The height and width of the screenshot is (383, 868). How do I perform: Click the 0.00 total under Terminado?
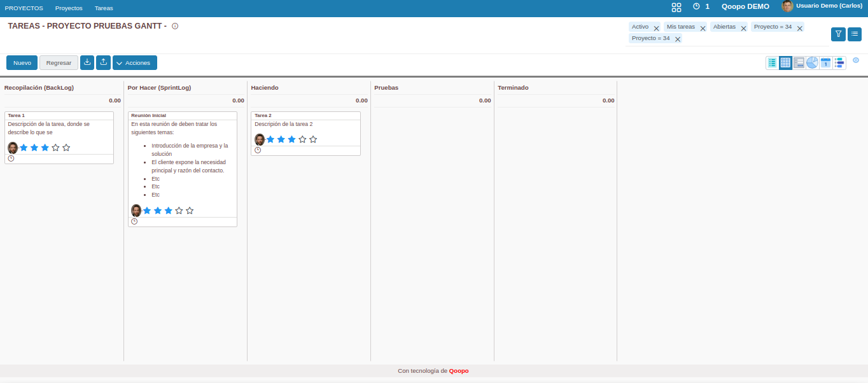point(608,101)
